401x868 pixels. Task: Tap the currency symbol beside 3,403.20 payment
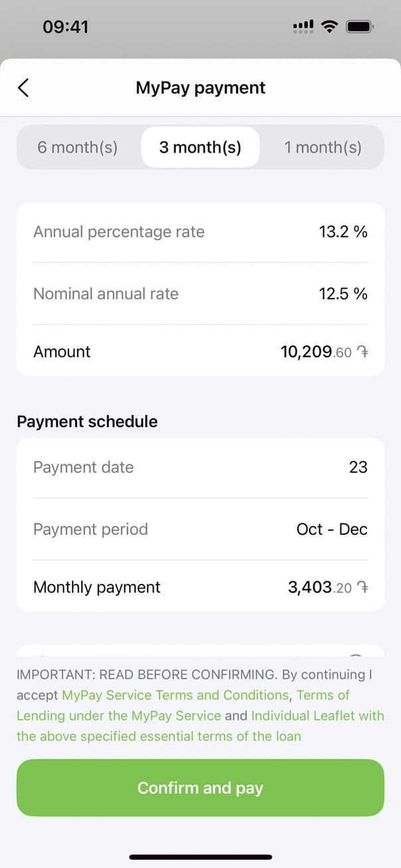362,588
